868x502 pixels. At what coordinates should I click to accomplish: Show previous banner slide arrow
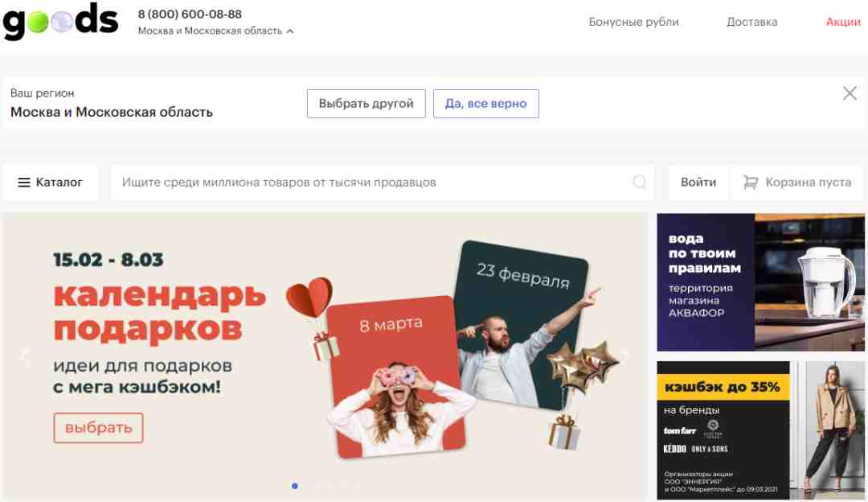[24, 356]
